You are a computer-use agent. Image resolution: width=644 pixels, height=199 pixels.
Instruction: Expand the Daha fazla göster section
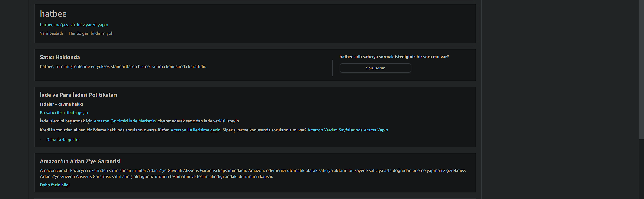point(63,140)
